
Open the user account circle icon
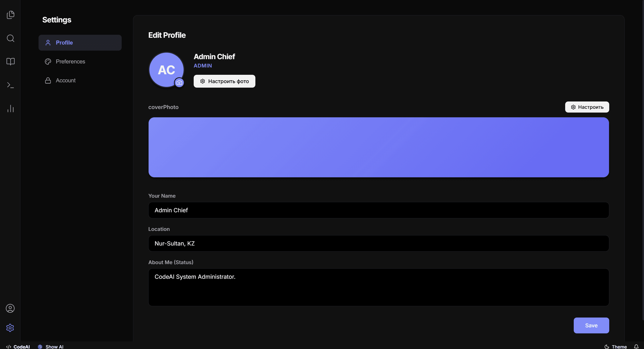(10, 308)
